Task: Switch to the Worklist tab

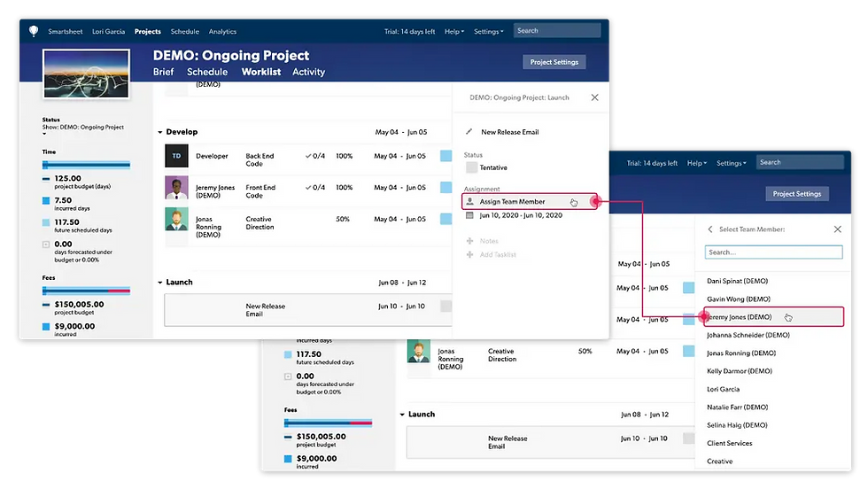Action: tap(261, 72)
